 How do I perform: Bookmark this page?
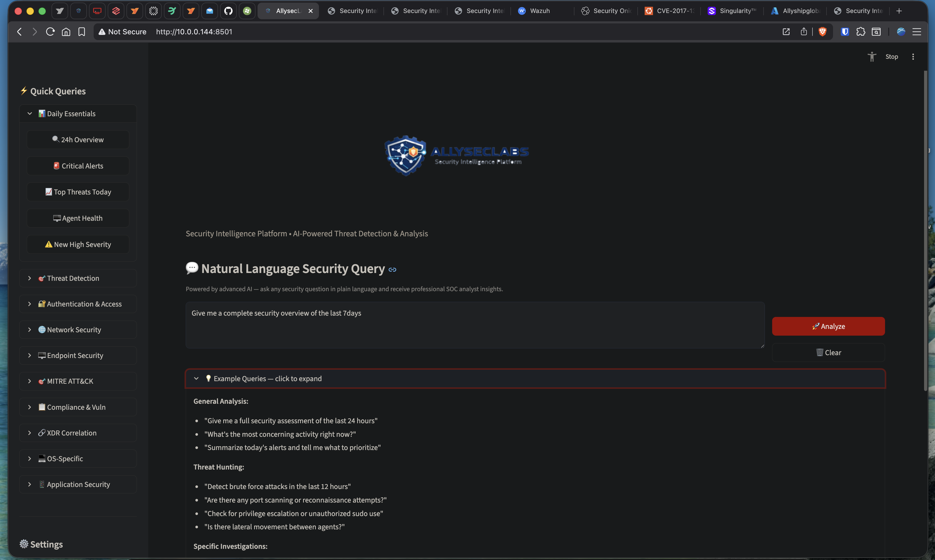[82, 32]
